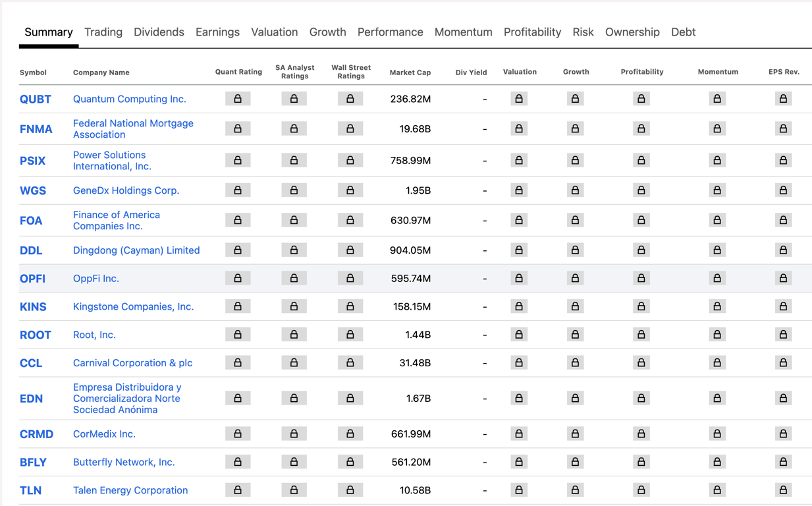The height and width of the screenshot is (506, 812).
Task: Click the EPS Rev. column header
Action: 784,72
